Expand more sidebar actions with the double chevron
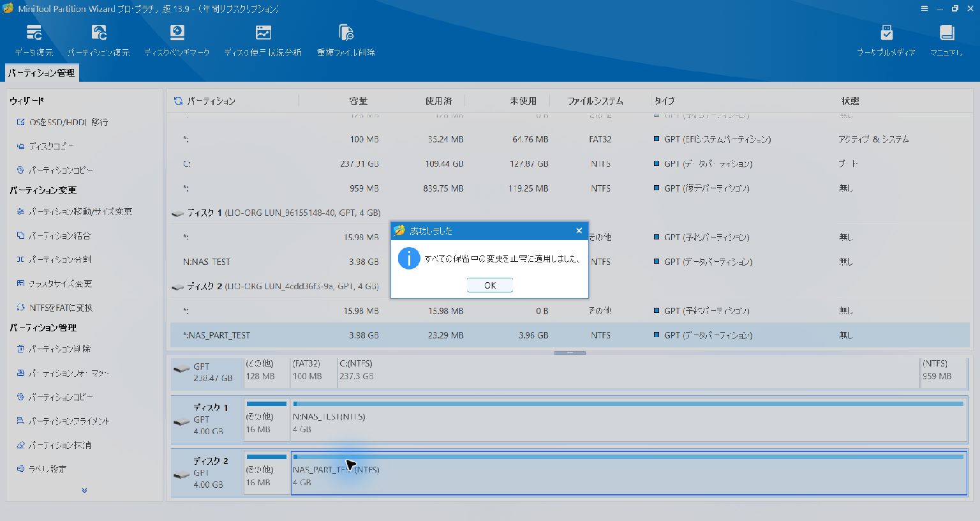This screenshot has height=521, width=980. [x=84, y=490]
